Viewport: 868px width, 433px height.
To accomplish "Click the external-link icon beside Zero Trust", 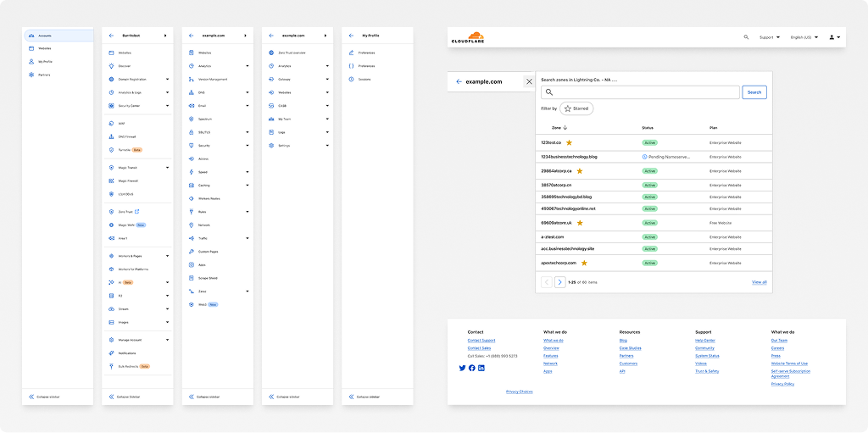I will pos(137,212).
